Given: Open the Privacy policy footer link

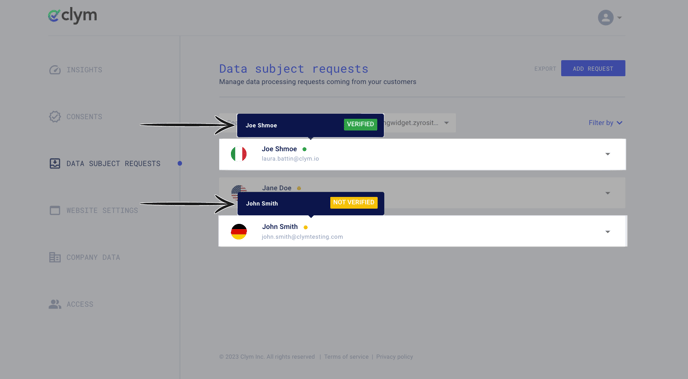Looking at the screenshot, I should pos(394,357).
